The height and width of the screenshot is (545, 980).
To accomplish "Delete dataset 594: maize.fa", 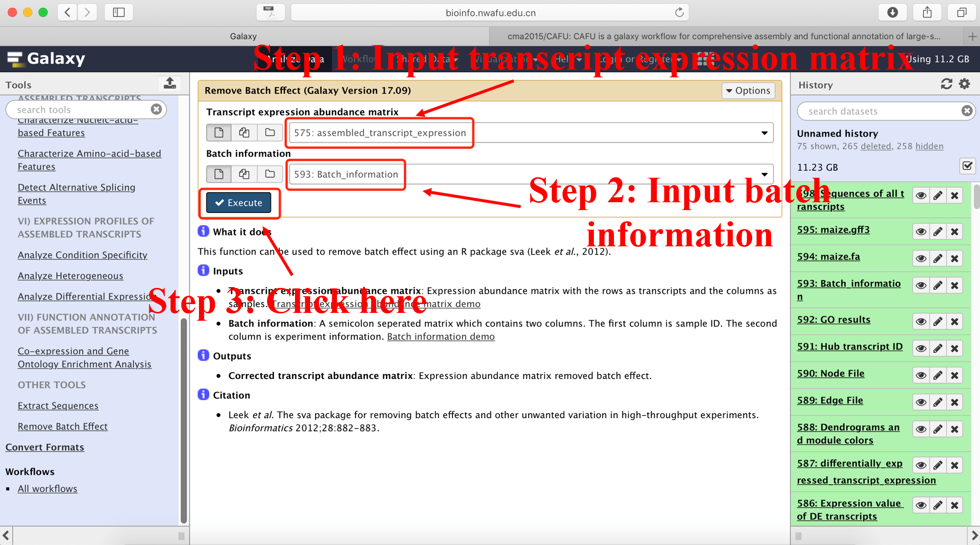I will click(955, 259).
